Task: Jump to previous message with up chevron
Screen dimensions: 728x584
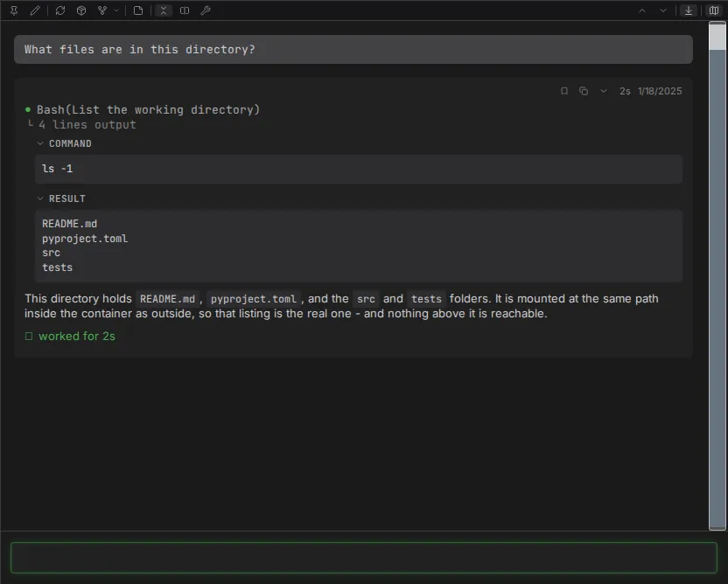Action: point(642,10)
